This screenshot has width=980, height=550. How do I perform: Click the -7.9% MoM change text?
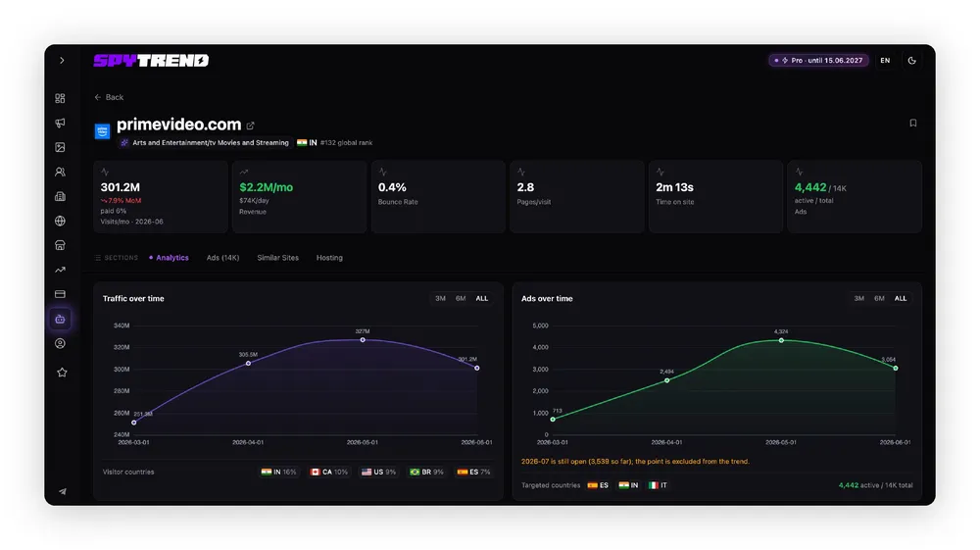click(x=121, y=201)
